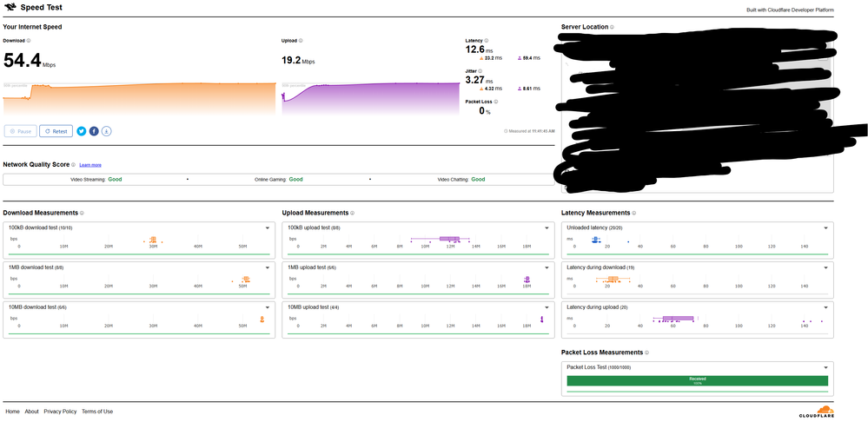Viewport: 868px width, 422px height.
Task: Click the download results icon
Action: tap(106, 131)
